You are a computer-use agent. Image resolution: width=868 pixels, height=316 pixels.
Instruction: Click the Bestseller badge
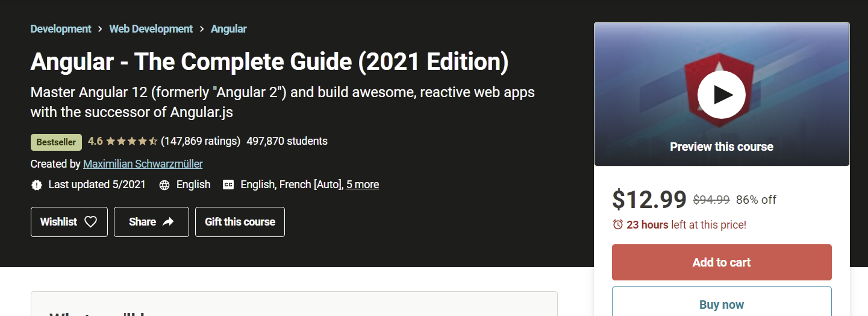click(56, 142)
